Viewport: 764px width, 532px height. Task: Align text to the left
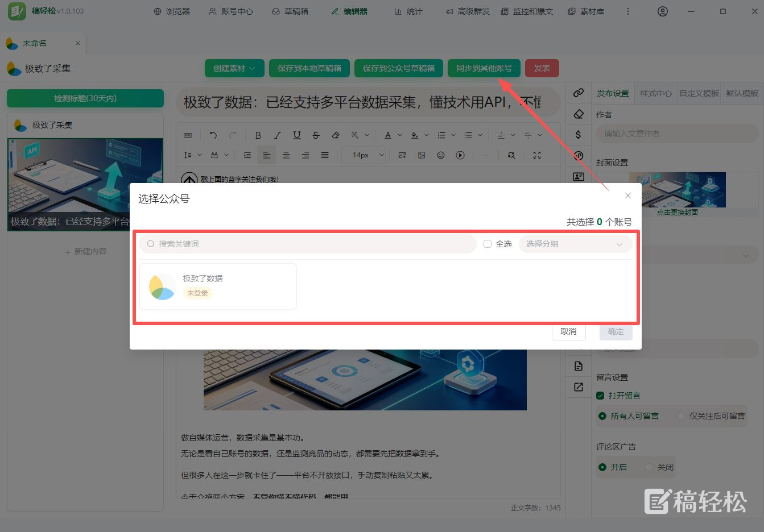point(266,155)
